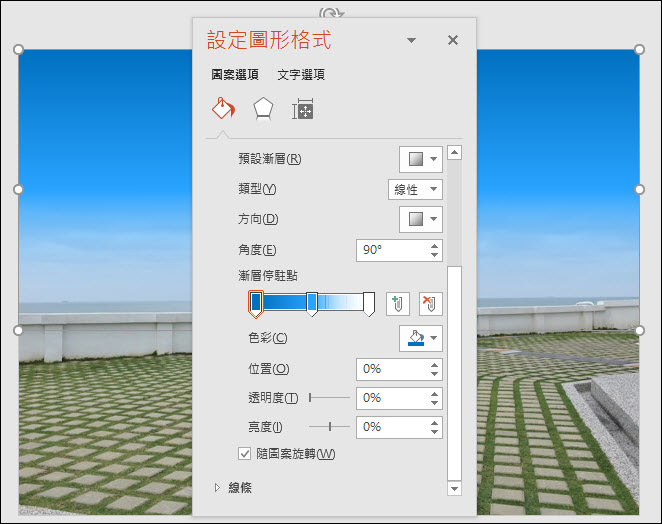
Task: Open the 色彩 color picker dropdown
Action: (x=421, y=338)
